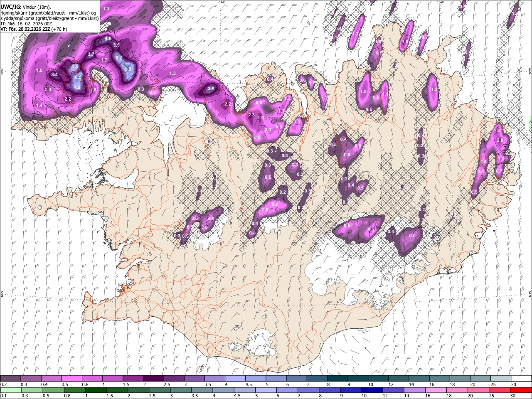Screen dimensions: 532x399
Task: Click the dark teal top-row swatch at 8
Action: pyautogui.click(x=337, y=378)
